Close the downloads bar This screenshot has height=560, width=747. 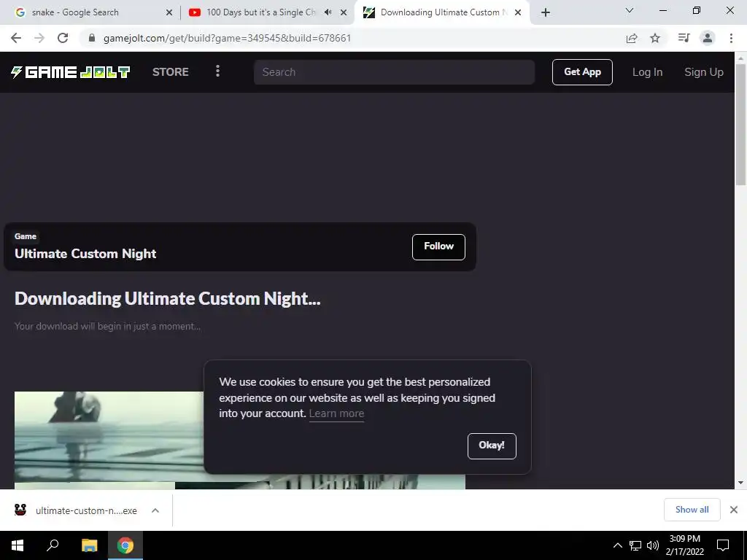pyautogui.click(x=734, y=510)
